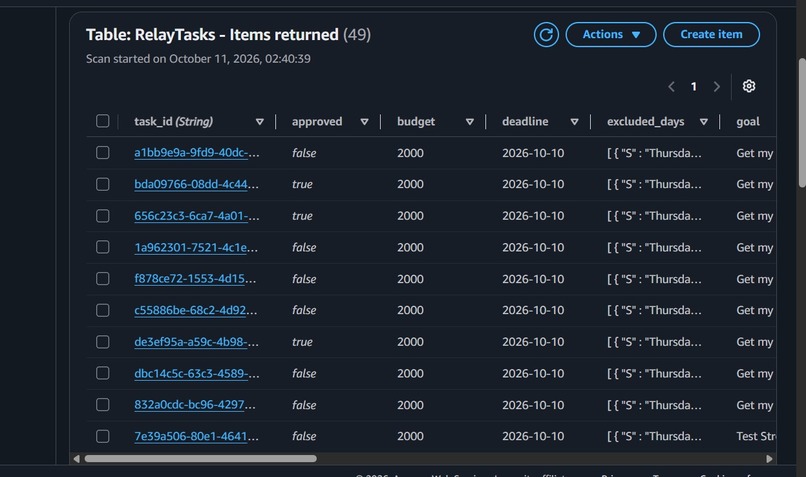Open item bda09766-08dd-4c44 link

click(196, 185)
